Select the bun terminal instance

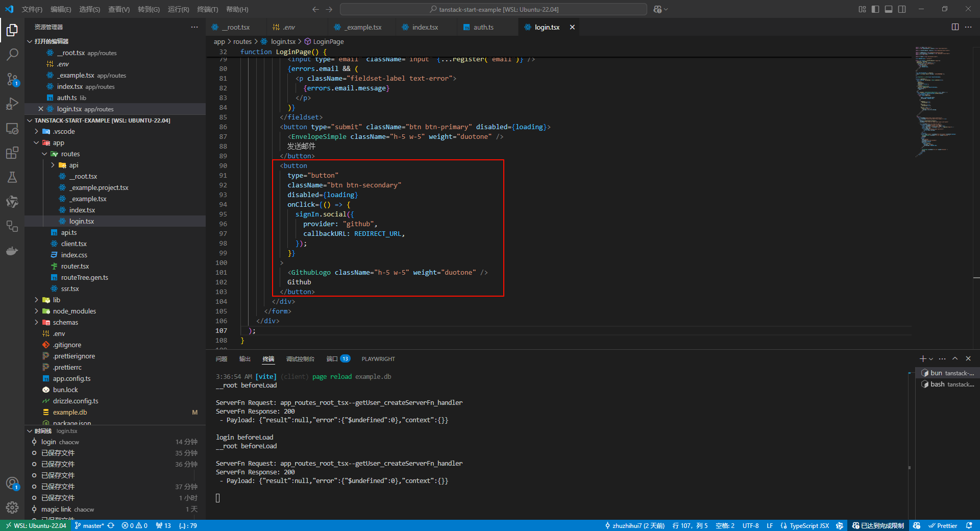[x=947, y=373]
